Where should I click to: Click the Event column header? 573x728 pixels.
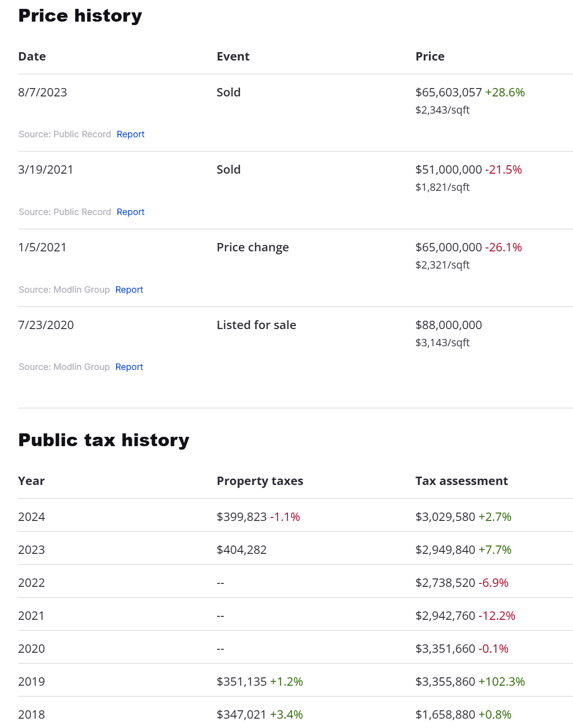233,57
